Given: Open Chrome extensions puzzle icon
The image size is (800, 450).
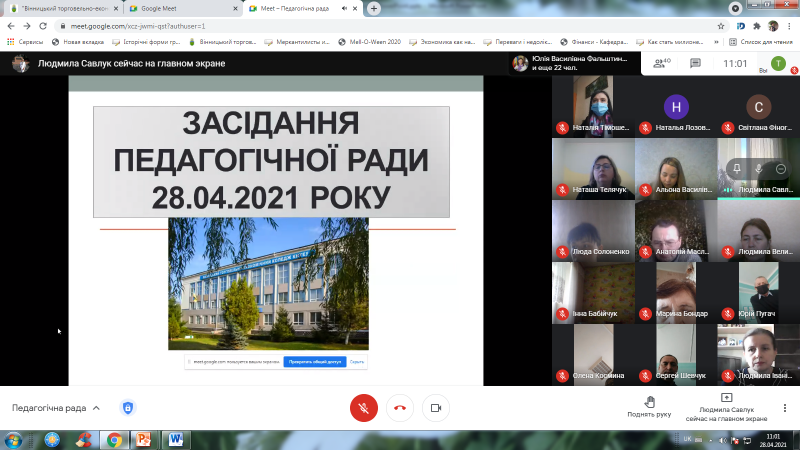Looking at the screenshot, I should 757,26.
